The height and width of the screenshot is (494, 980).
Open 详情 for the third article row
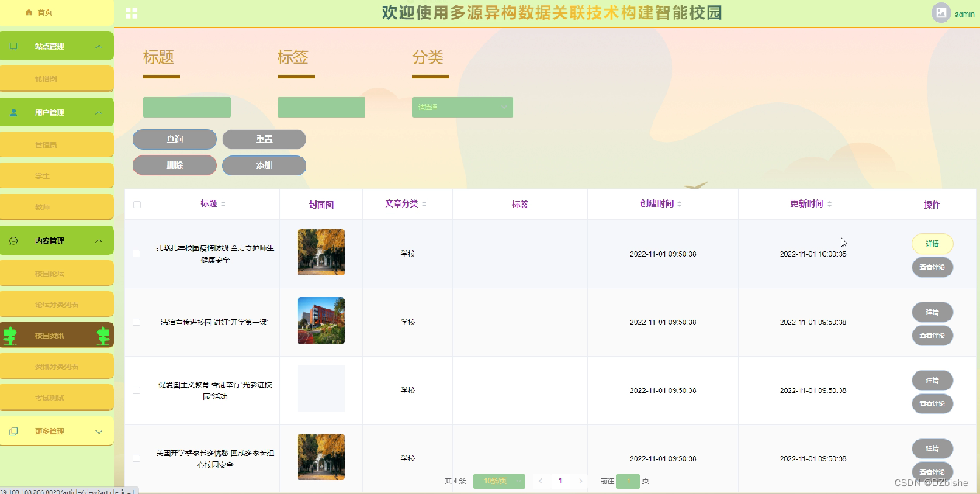point(932,380)
